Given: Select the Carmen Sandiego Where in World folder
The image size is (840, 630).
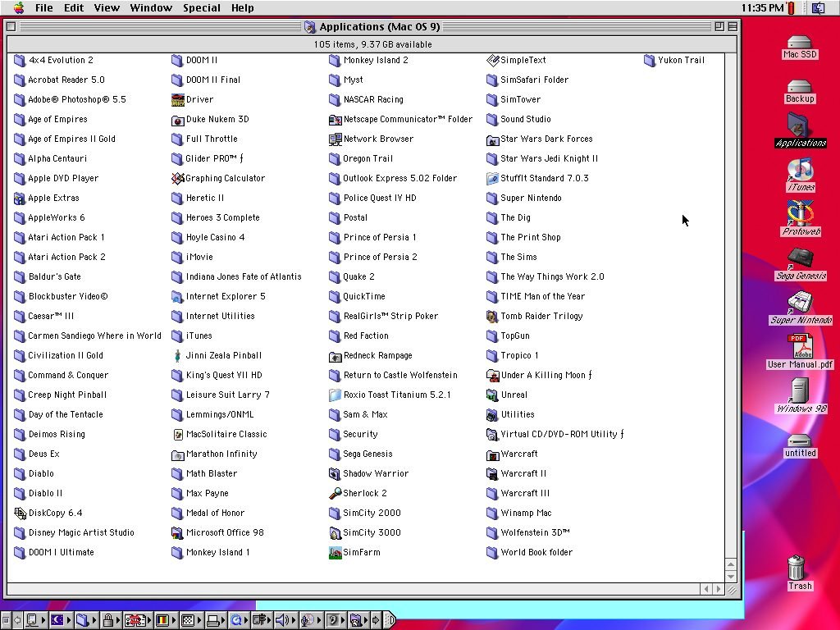Looking at the screenshot, I should click(87, 336).
